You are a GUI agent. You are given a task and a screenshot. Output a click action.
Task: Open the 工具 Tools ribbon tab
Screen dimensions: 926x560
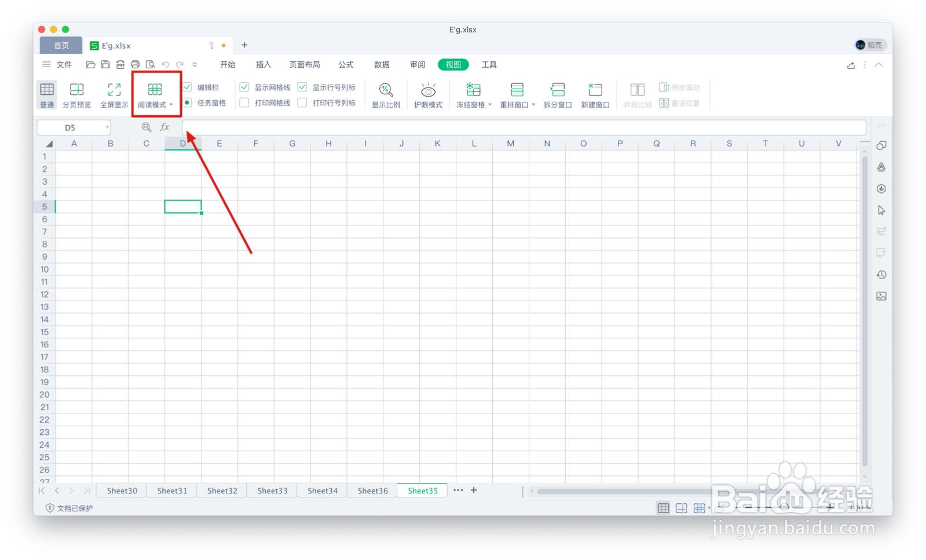coord(489,65)
